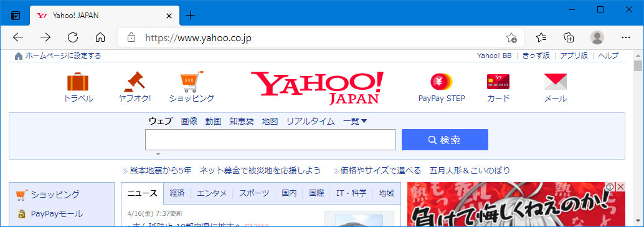Select the 動画 search tab
This screenshot has height=227, width=644.
214,122
